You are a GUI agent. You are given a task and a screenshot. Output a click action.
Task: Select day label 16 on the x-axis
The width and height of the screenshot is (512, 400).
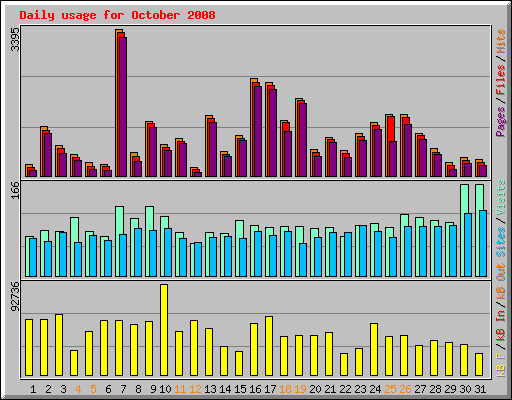(255, 389)
